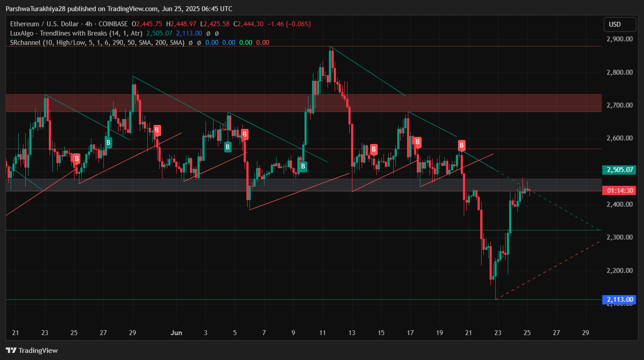Click the blue 2,113.00 price label
This screenshot has width=644, height=360.
coord(619,300)
